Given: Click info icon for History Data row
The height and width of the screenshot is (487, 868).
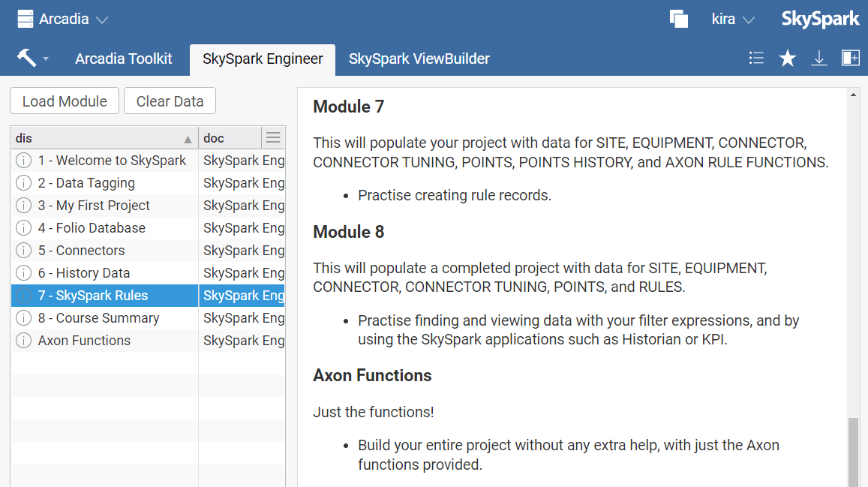Looking at the screenshot, I should (x=23, y=273).
